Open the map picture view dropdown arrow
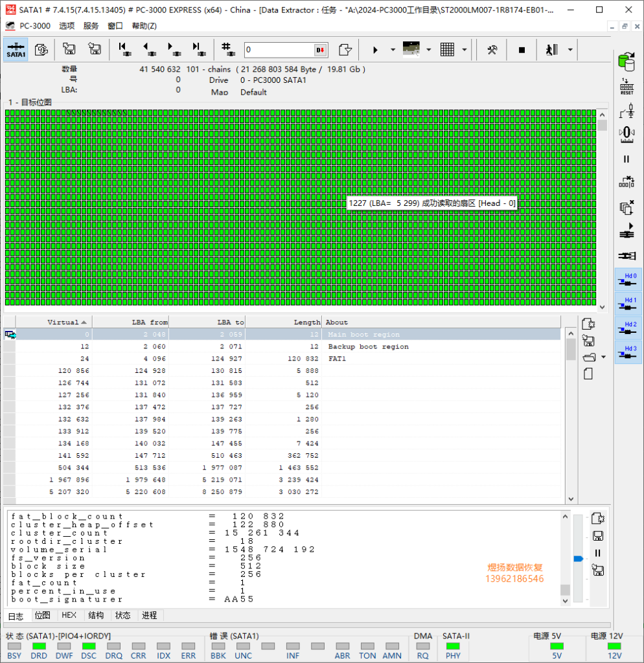Image resolution: width=644 pixels, height=663 pixels. 429,50
